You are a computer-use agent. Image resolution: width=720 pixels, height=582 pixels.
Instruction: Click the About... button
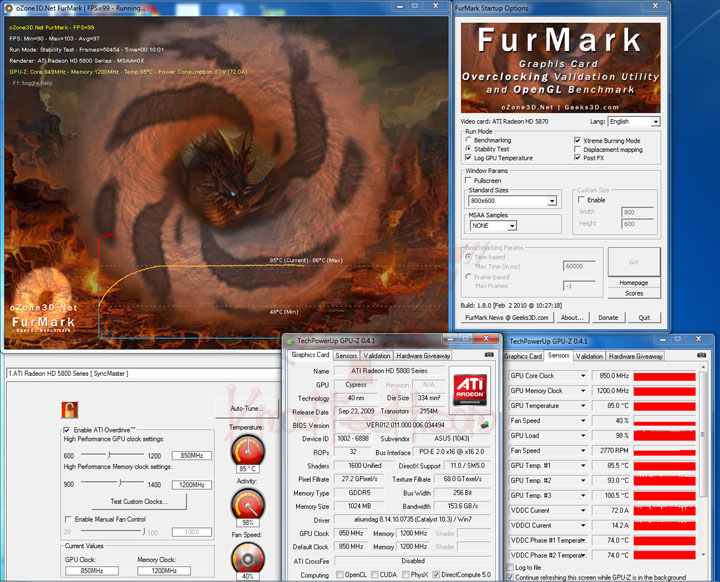coord(572,317)
